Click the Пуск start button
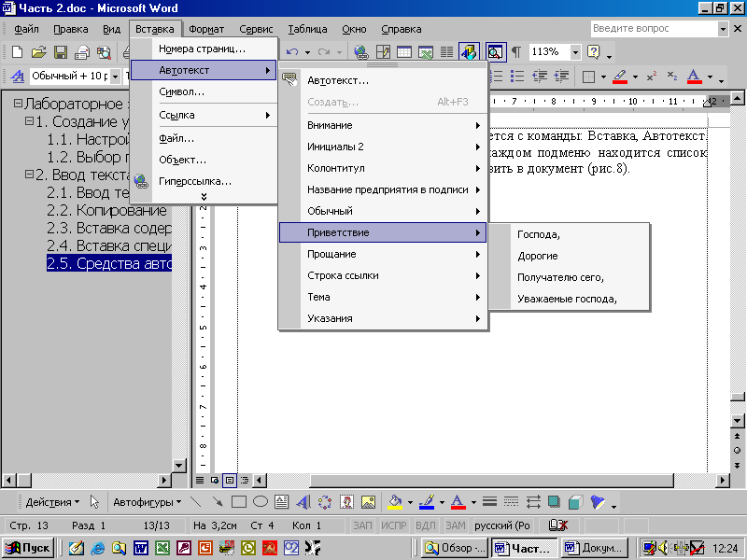This screenshot has width=747, height=560. (28, 548)
